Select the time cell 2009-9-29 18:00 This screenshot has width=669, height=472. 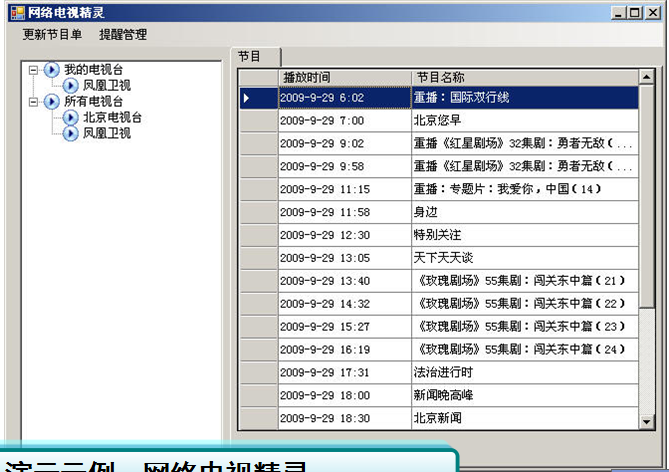point(345,396)
